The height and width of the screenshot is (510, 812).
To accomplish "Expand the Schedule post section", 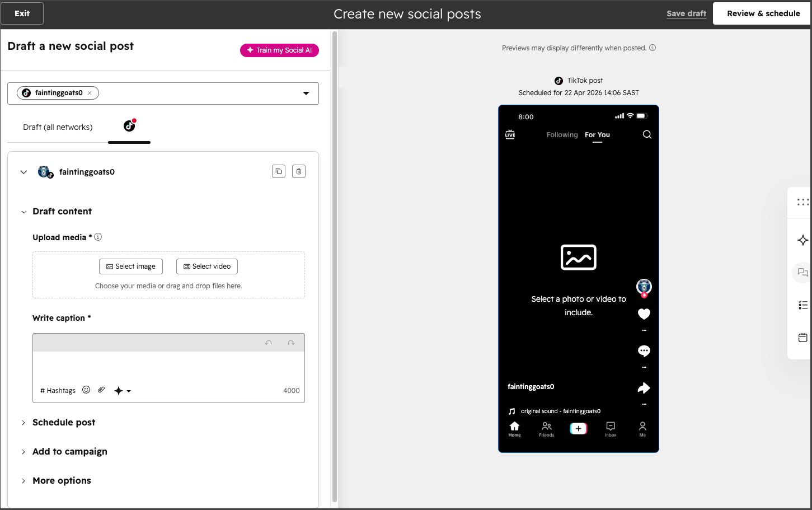I will pos(63,423).
